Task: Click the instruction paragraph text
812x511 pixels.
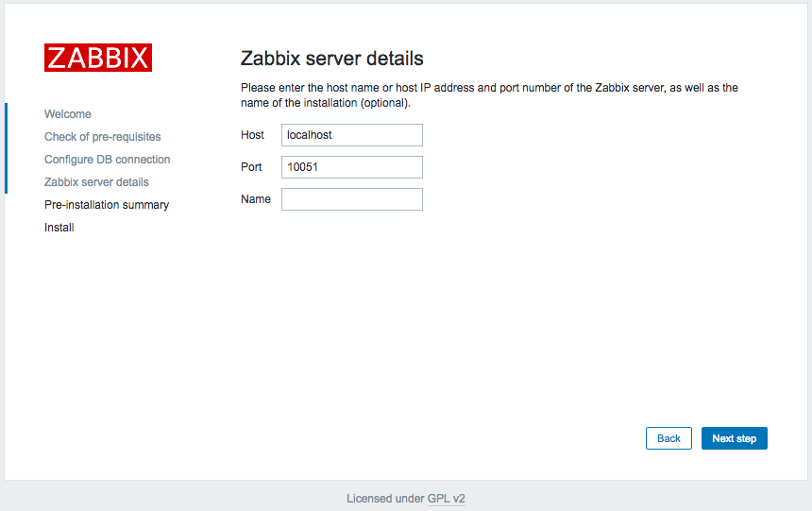Action: 489,95
